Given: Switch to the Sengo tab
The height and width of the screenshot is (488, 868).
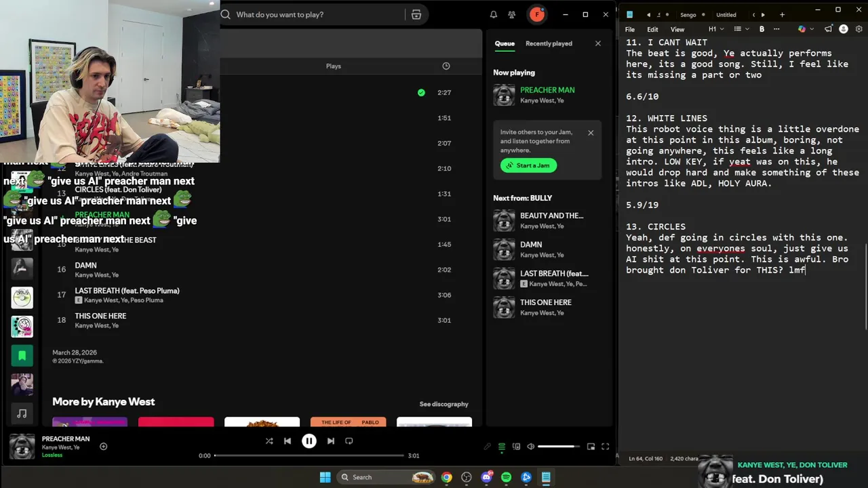Looking at the screenshot, I should click(688, 14).
